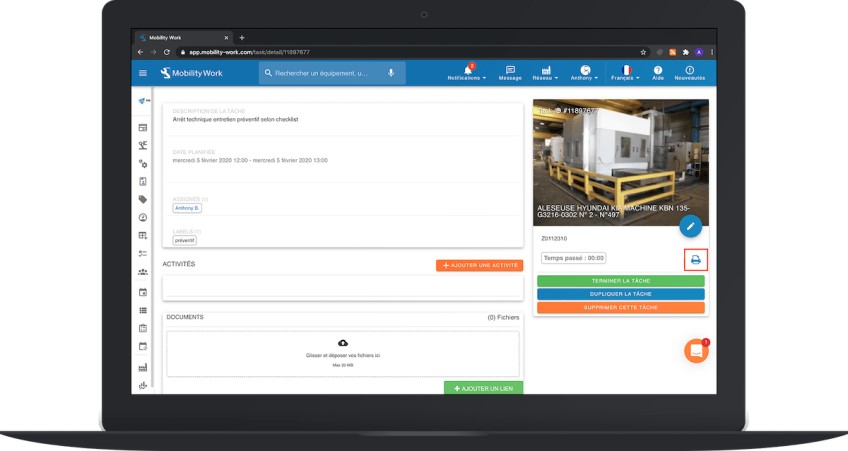Click the Anthony B. assignee chip
The height and width of the screenshot is (451, 848).
[187, 208]
